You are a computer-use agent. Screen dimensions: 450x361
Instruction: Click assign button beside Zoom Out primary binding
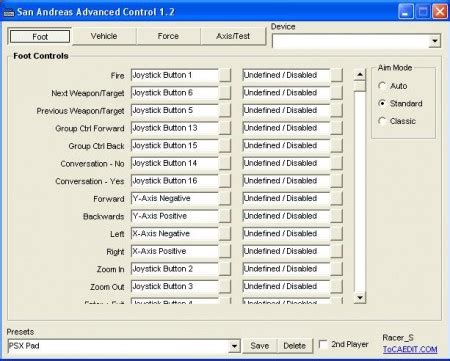coord(225,287)
